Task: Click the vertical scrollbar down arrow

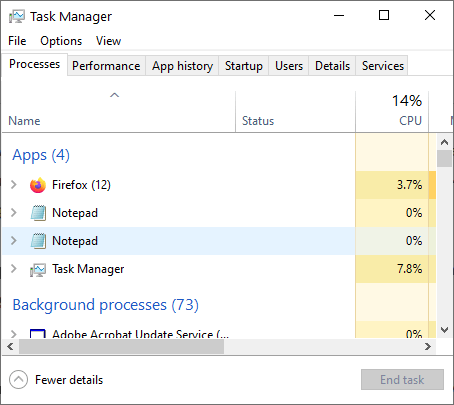Action: (x=444, y=330)
